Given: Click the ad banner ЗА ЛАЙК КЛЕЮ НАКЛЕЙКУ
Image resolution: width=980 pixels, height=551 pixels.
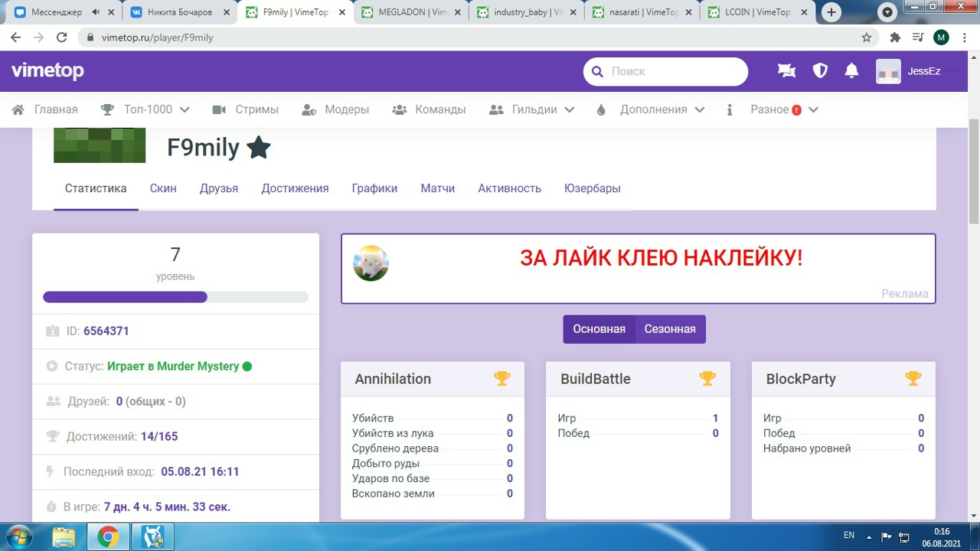Looking at the screenshot, I should tap(661, 259).
